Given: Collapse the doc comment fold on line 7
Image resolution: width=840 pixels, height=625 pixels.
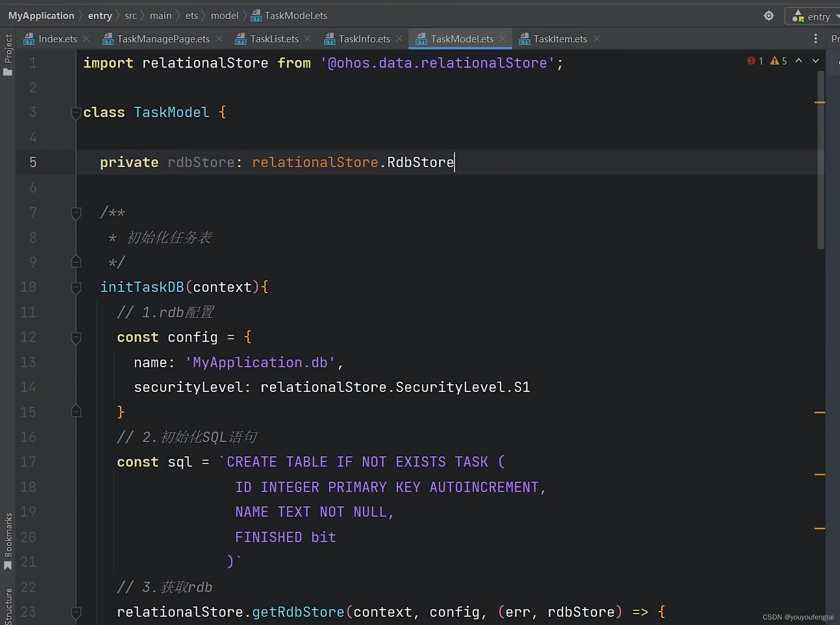Looking at the screenshot, I should click(x=76, y=213).
